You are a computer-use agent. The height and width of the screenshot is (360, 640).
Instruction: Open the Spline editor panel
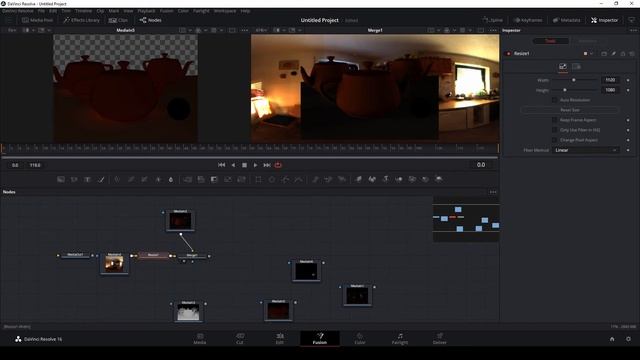pos(492,20)
